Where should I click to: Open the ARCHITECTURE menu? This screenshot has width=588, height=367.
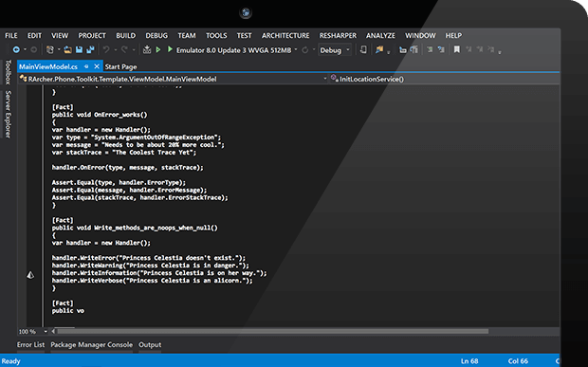pos(285,36)
